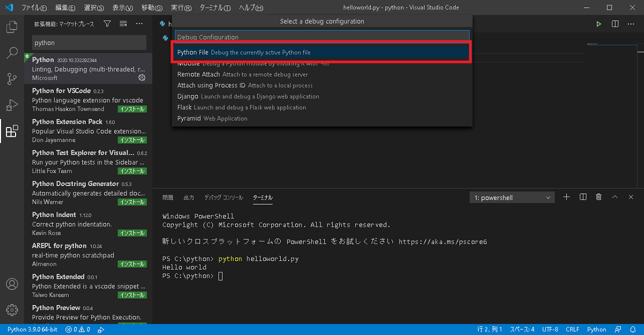The height and width of the screenshot is (335, 644).
Task: Kill the terminal using the trash icon
Action: (x=598, y=197)
